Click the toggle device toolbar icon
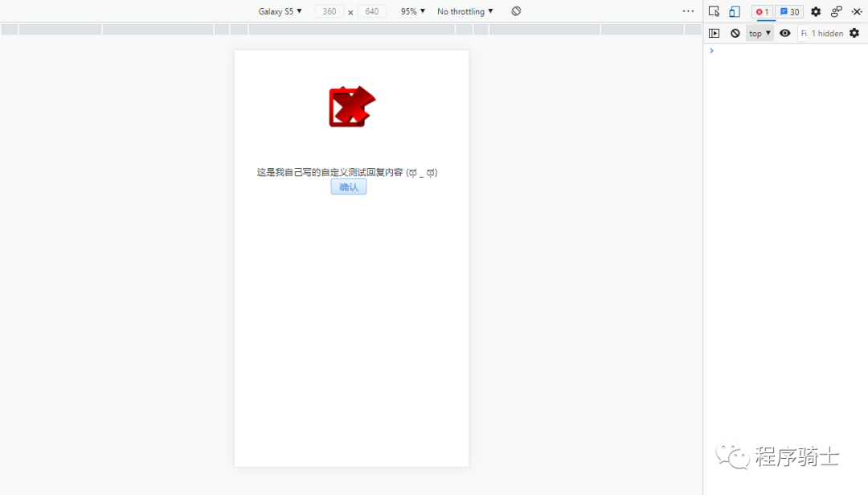Screen dimensions: 868x495 [734, 11]
